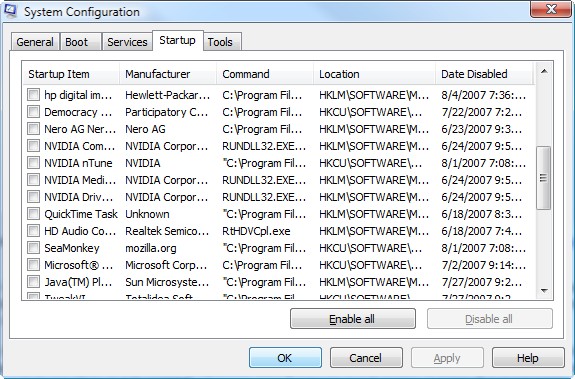
Task: Tick the NVIDIA Driv... checkbox
Action: click(x=33, y=197)
